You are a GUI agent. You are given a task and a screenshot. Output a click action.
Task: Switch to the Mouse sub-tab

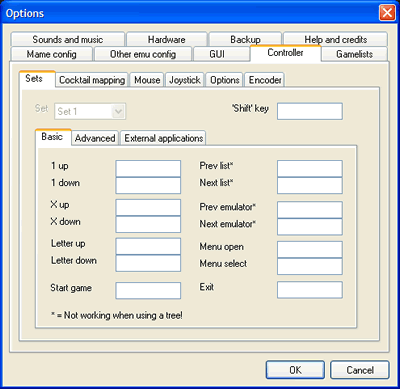coord(147,80)
